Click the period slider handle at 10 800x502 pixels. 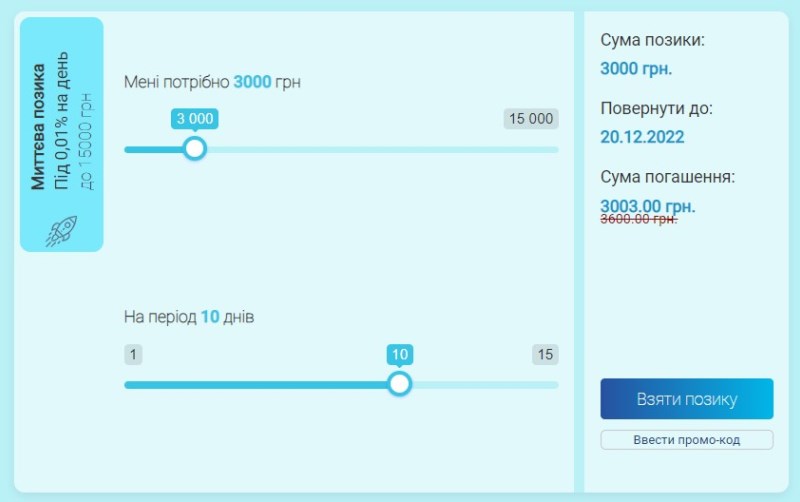click(399, 384)
